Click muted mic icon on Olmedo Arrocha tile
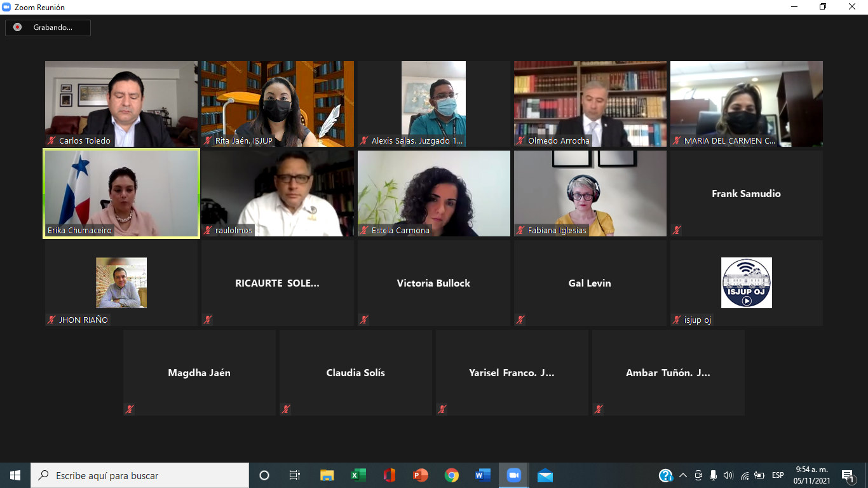 tap(520, 141)
